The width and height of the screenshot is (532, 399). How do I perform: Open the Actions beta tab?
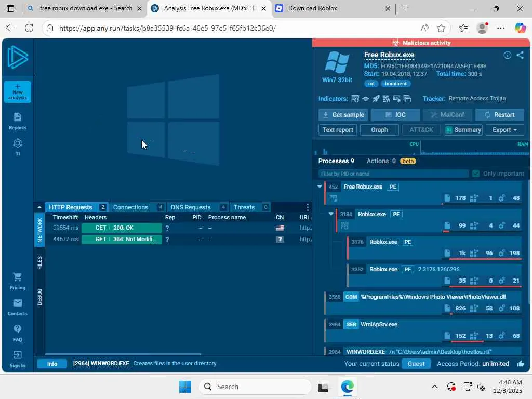coord(391,161)
